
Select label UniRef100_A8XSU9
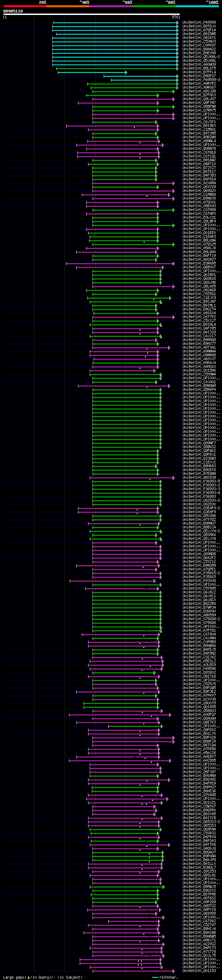(199, 477)
